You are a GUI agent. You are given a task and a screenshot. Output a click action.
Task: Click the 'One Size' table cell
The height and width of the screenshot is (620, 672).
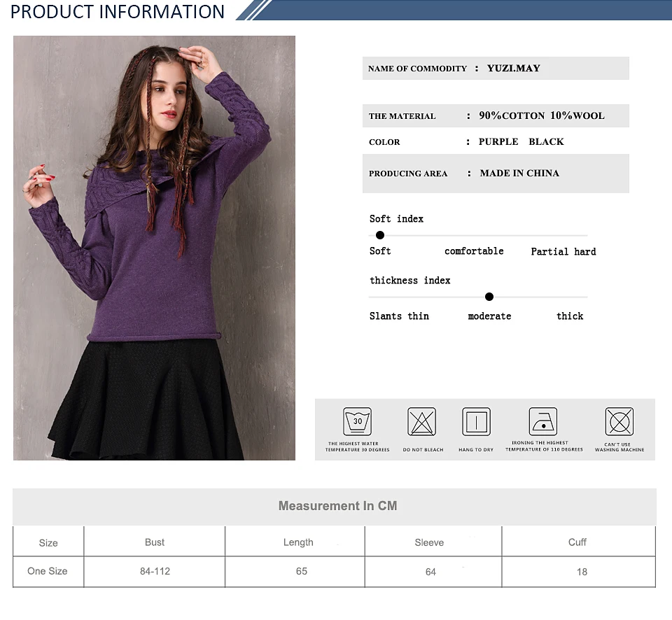pos(48,571)
